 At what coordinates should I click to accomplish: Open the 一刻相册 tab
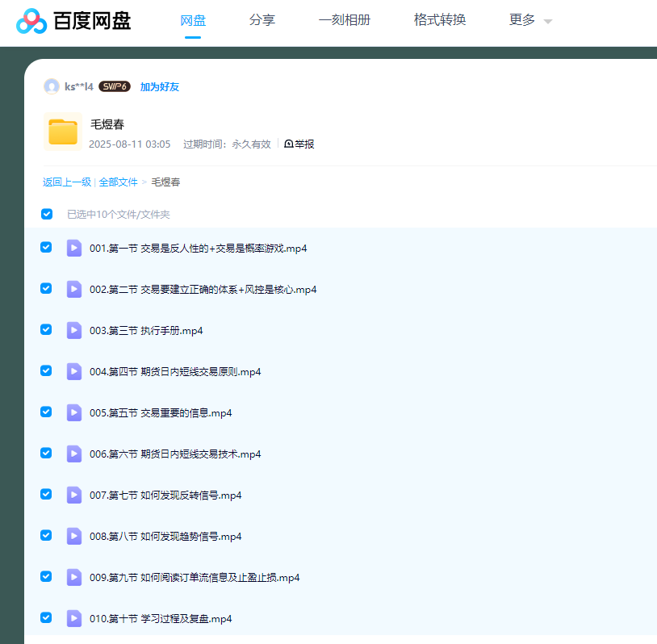point(345,20)
